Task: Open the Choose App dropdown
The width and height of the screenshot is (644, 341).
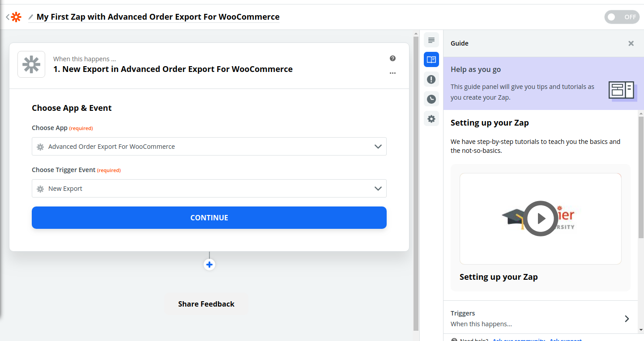Action: (x=209, y=147)
